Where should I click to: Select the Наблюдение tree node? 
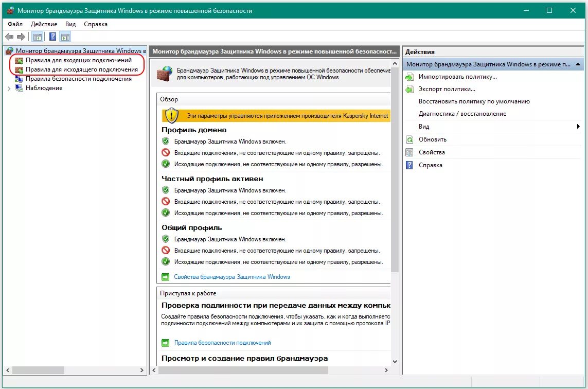click(x=44, y=88)
